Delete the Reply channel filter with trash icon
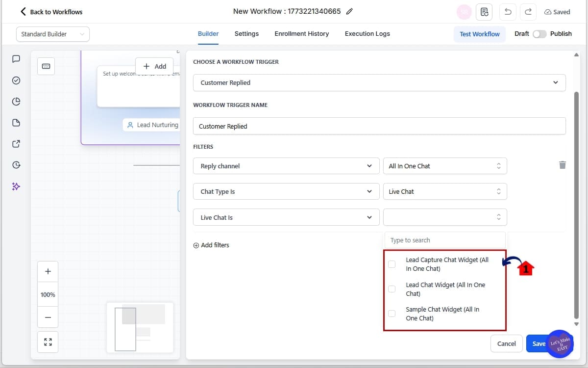The width and height of the screenshot is (588, 368). pyautogui.click(x=563, y=165)
